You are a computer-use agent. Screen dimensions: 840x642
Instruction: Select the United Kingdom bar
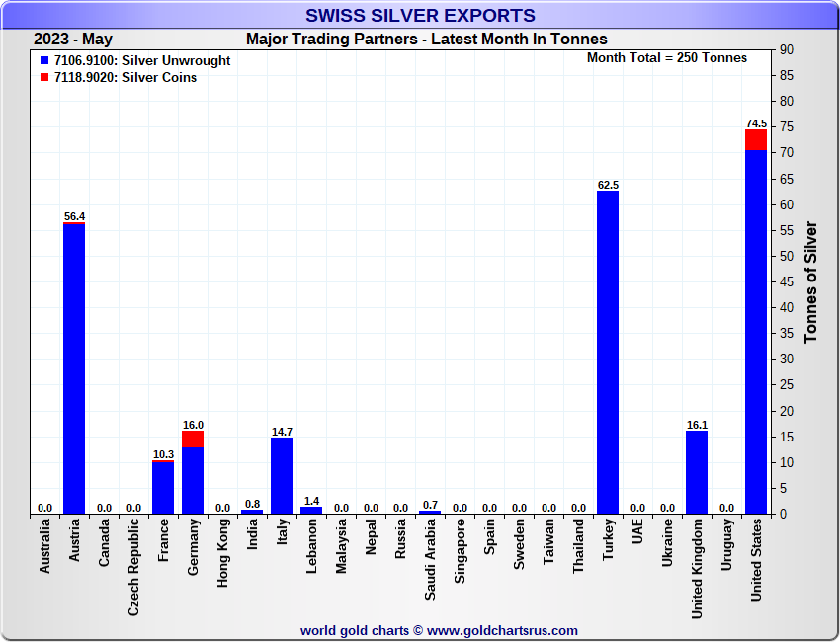[x=697, y=472]
